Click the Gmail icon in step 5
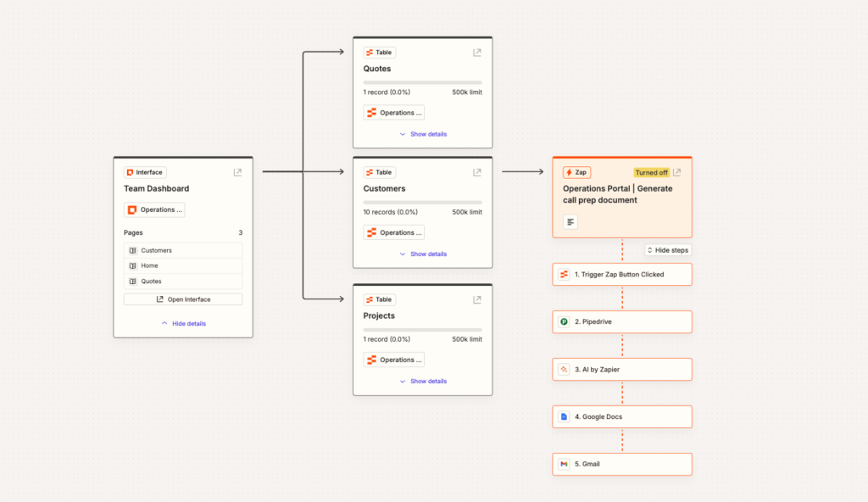The width and height of the screenshot is (868, 502). pyautogui.click(x=565, y=464)
